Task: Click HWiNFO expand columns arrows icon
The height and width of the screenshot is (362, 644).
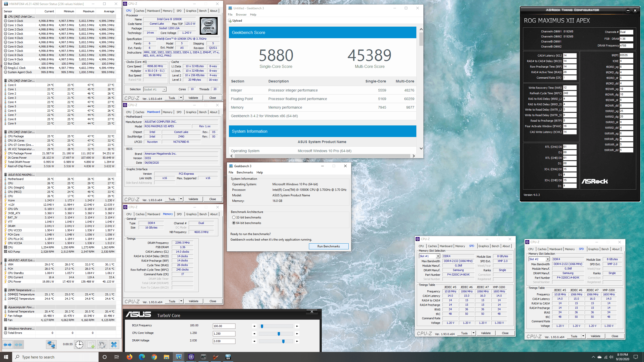Action: point(8,345)
